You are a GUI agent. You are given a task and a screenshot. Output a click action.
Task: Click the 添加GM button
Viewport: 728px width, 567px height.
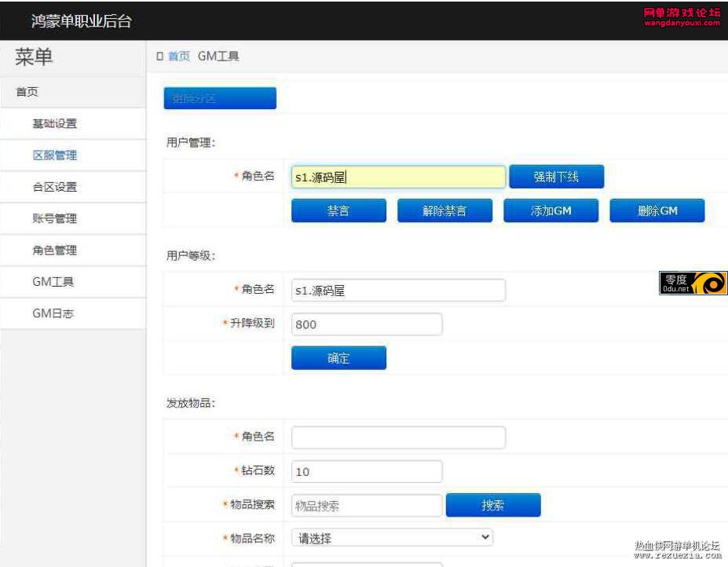(551, 210)
